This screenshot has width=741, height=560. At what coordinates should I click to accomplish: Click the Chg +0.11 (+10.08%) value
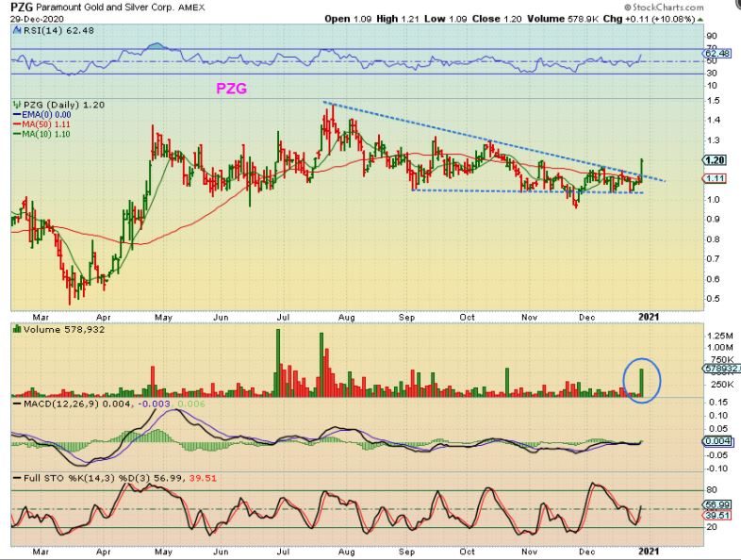click(x=649, y=20)
